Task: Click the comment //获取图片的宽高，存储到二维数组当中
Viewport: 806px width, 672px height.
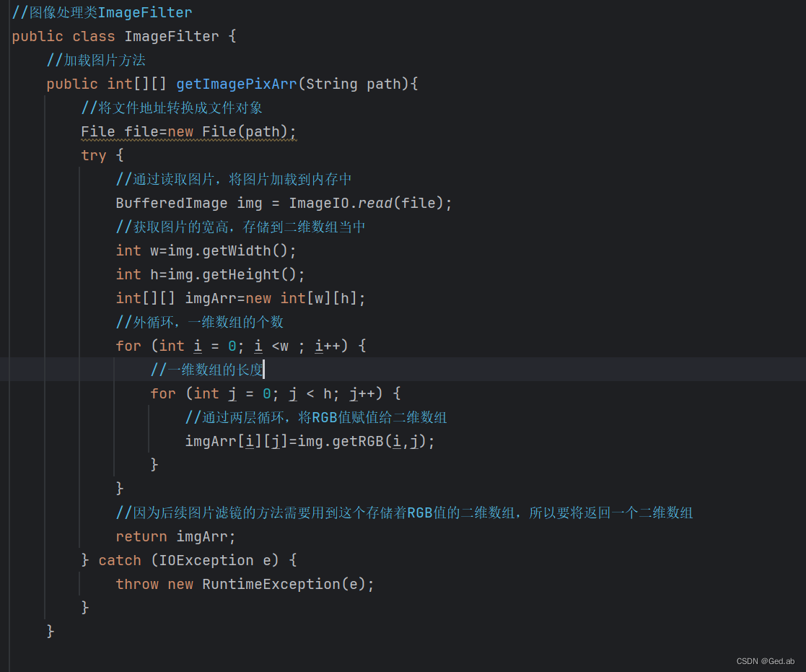Action: pos(240,227)
